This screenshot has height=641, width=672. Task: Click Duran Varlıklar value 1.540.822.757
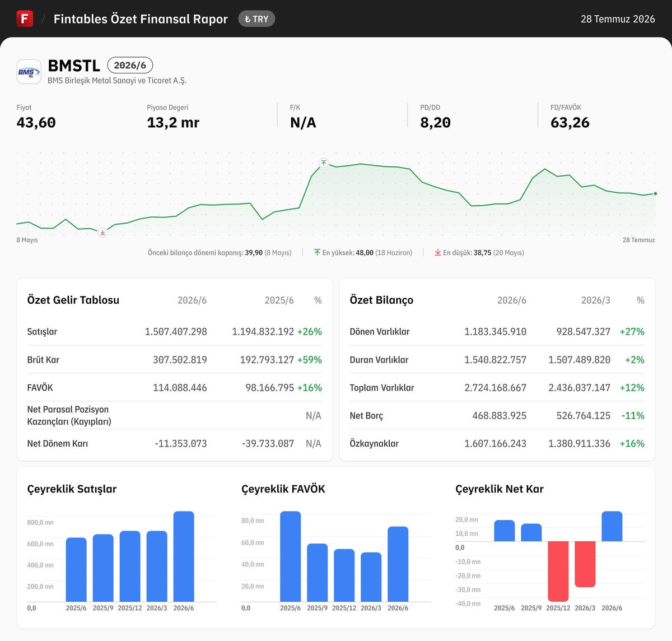(x=496, y=360)
